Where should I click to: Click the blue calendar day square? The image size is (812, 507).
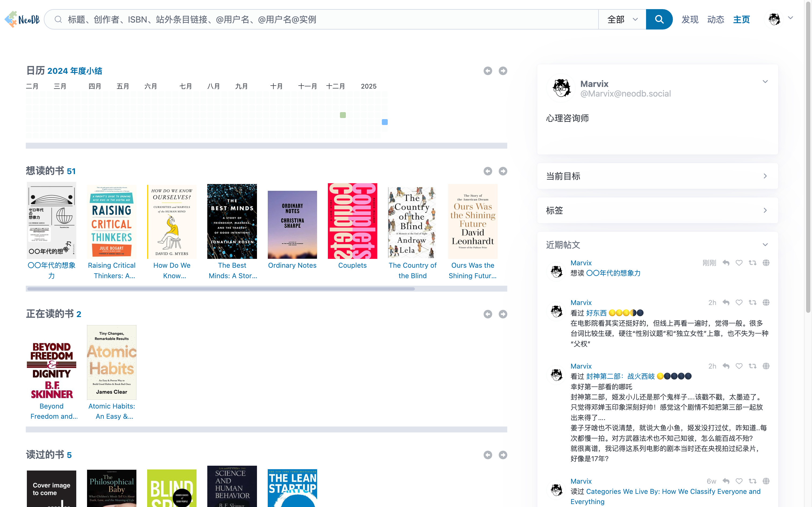[385, 122]
